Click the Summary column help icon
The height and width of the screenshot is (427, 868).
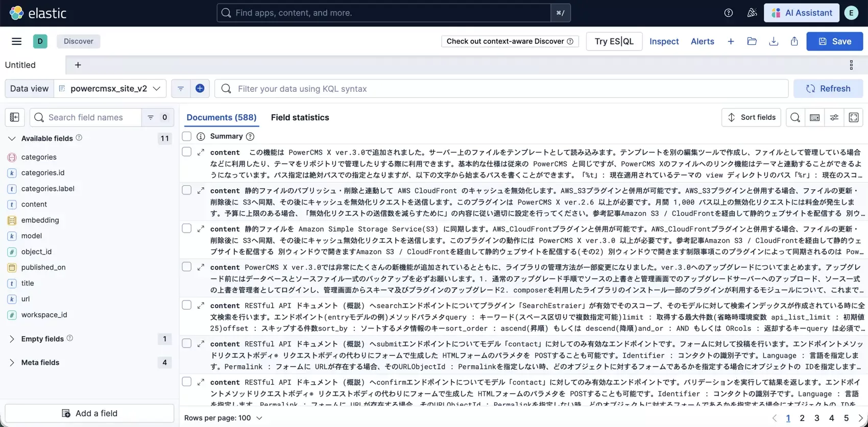250,136
